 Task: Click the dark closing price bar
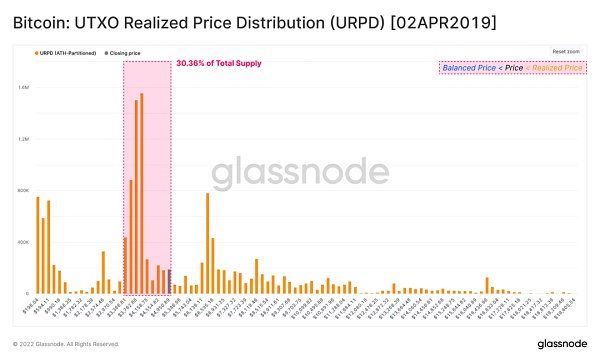(169, 282)
